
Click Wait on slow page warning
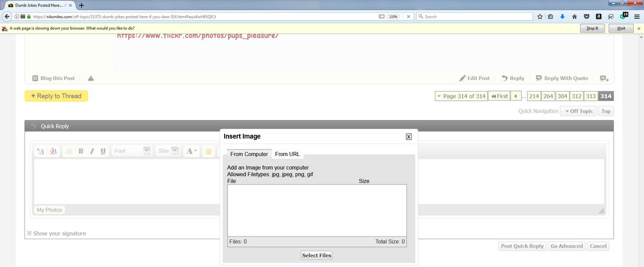621,28
